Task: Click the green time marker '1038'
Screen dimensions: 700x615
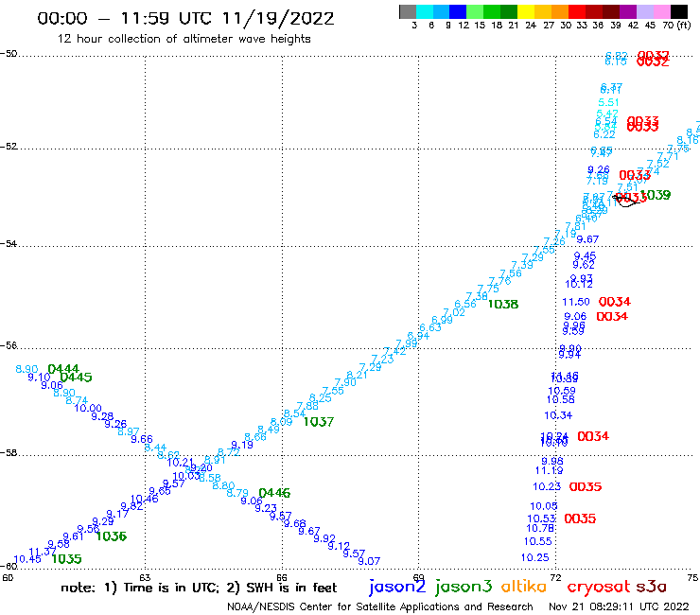Action: click(503, 304)
